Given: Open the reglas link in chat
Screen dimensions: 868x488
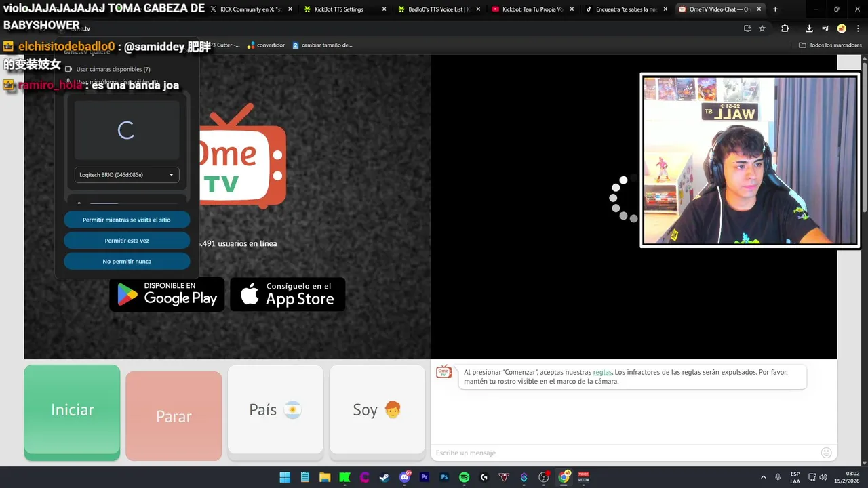Looking at the screenshot, I should click(602, 372).
